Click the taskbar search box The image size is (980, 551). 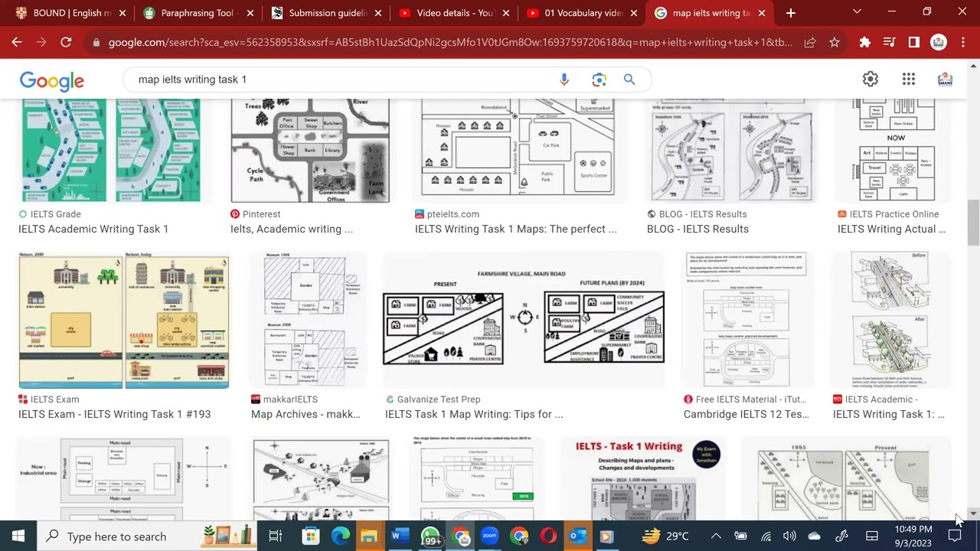pos(148,536)
